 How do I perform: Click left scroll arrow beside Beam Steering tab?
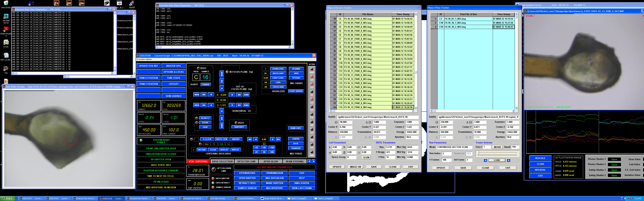point(309,161)
